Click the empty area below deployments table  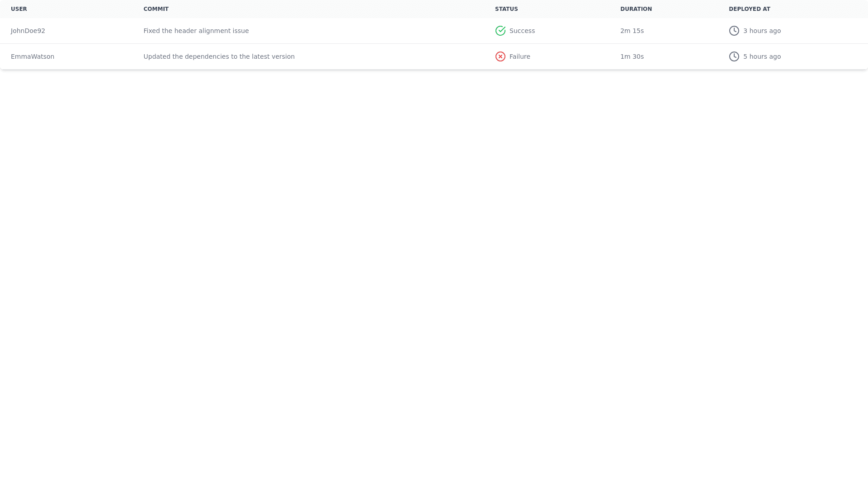tap(434, 271)
